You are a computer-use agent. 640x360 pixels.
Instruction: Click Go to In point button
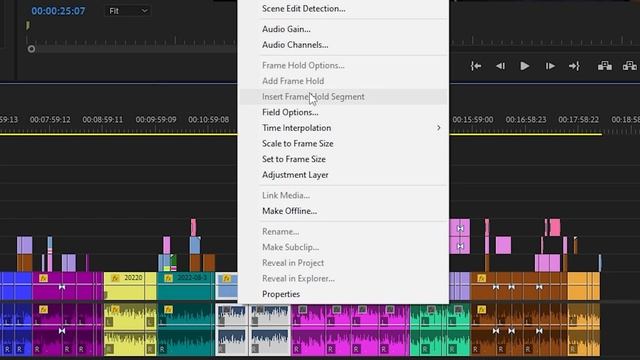(476, 66)
